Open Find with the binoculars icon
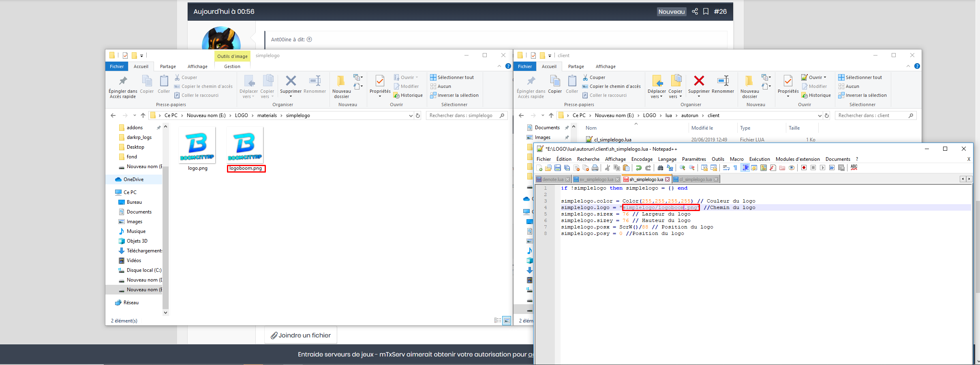This screenshot has height=365, width=980. click(x=660, y=168)
